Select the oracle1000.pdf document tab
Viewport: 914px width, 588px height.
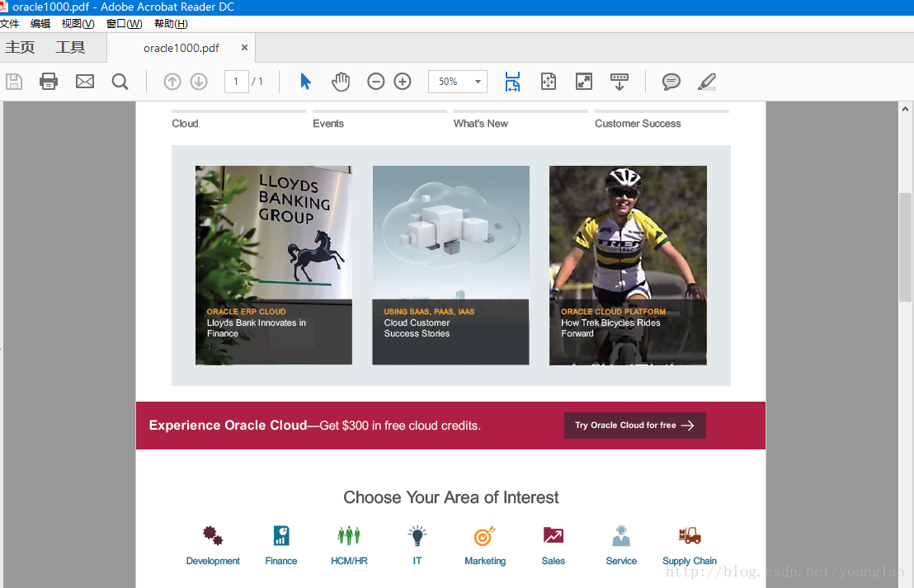tap(181, 48)
